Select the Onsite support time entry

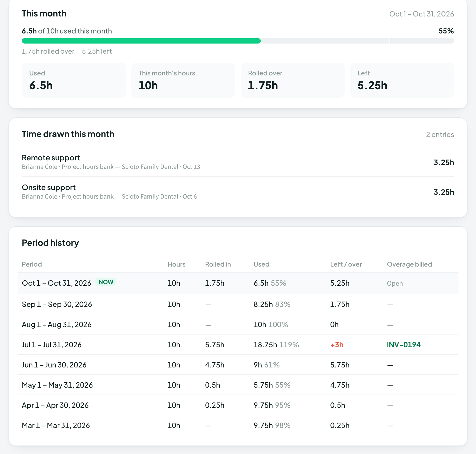(x=238, y=192)
